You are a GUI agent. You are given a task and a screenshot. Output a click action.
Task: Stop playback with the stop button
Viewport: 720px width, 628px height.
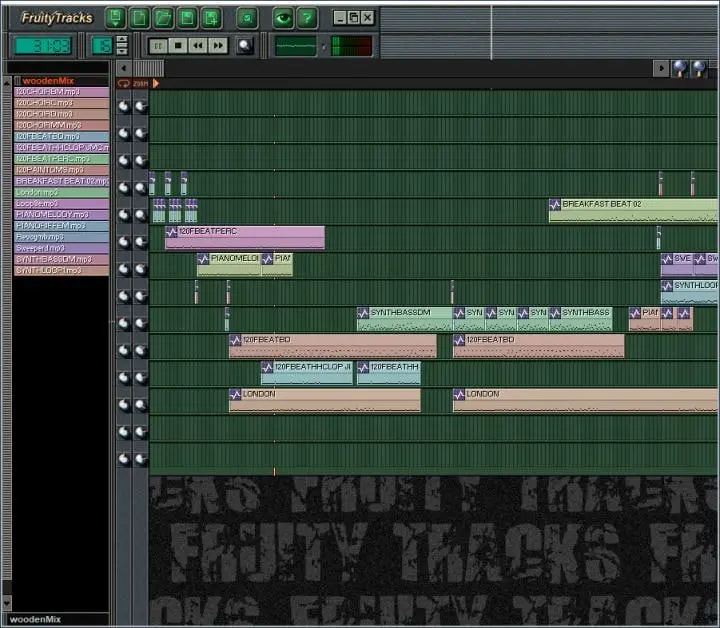coord(178,45)
